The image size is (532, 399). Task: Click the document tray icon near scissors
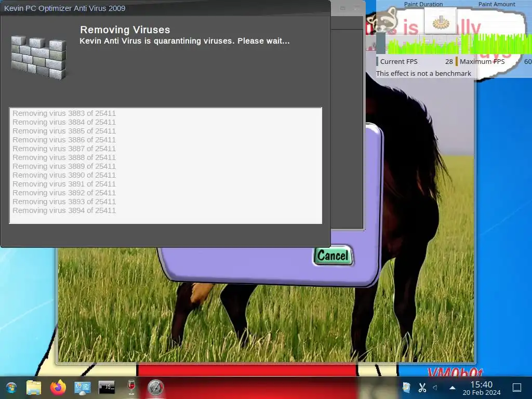[406, 388]
